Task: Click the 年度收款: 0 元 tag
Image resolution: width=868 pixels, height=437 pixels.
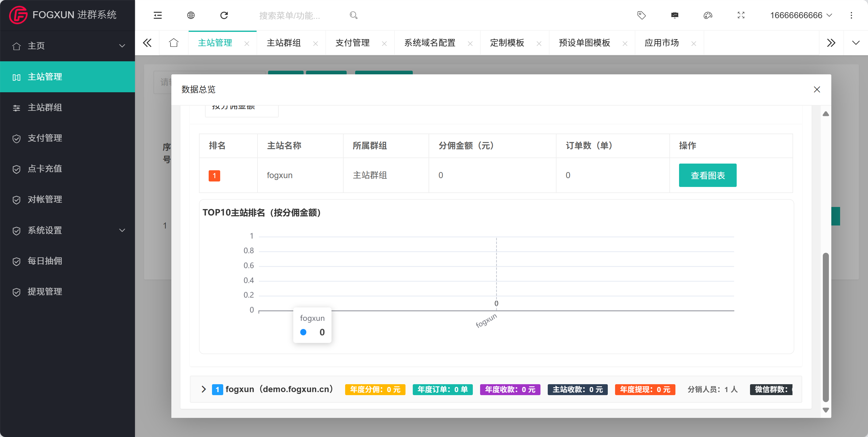Action: point(510,389)
